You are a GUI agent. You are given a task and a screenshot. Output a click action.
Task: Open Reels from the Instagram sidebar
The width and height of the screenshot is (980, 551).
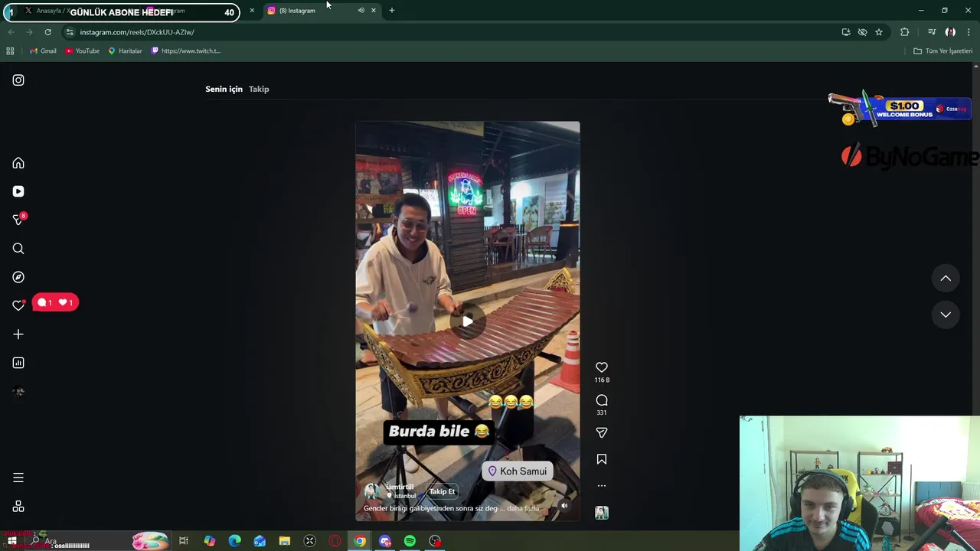(x=18, y=191)
